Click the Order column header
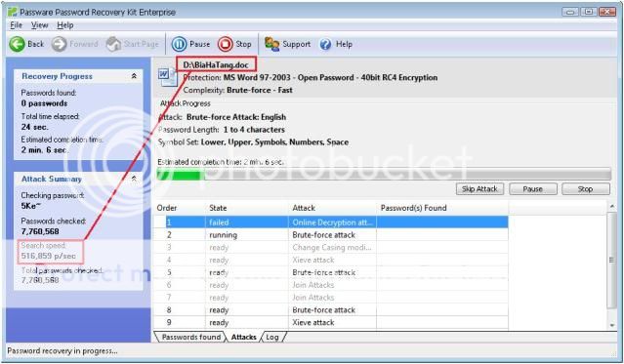 click(x=167, y=208)
